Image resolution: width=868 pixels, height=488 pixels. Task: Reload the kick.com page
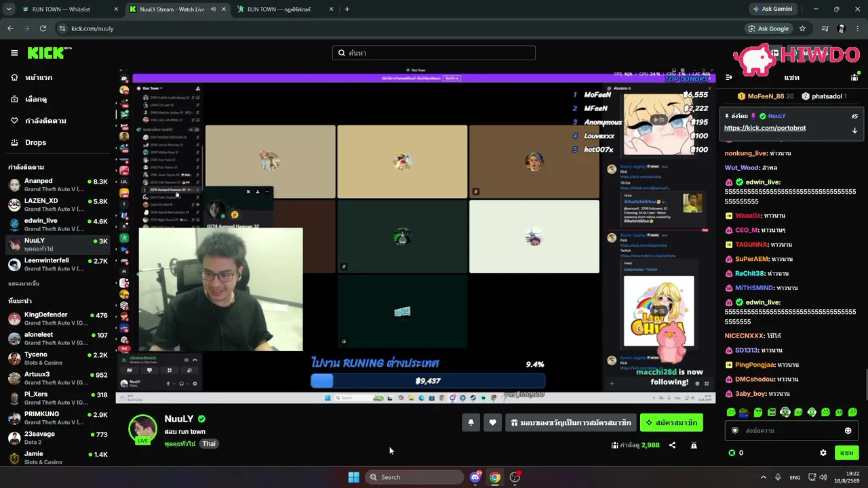pos(43,28)
